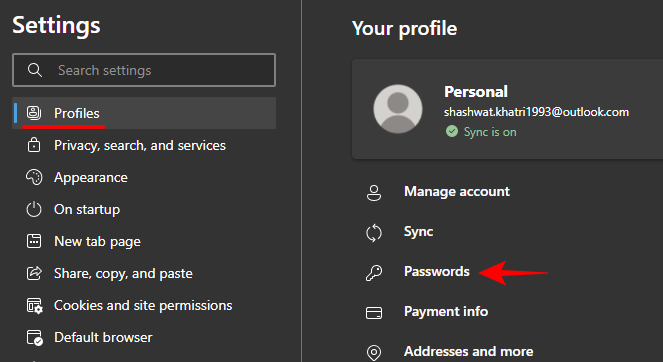Click the Personal profile avatar picture
The image size is (663, 362).
point(397,109)
